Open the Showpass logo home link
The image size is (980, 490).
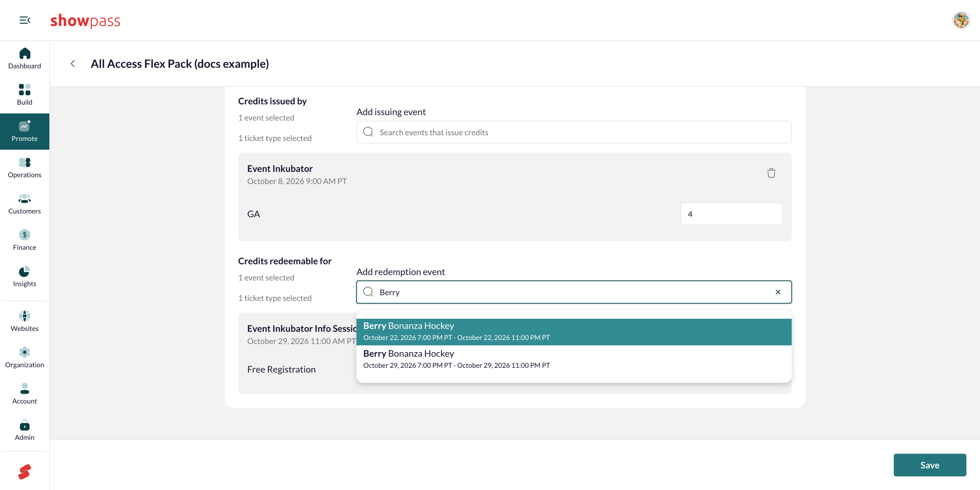[85, 21]
